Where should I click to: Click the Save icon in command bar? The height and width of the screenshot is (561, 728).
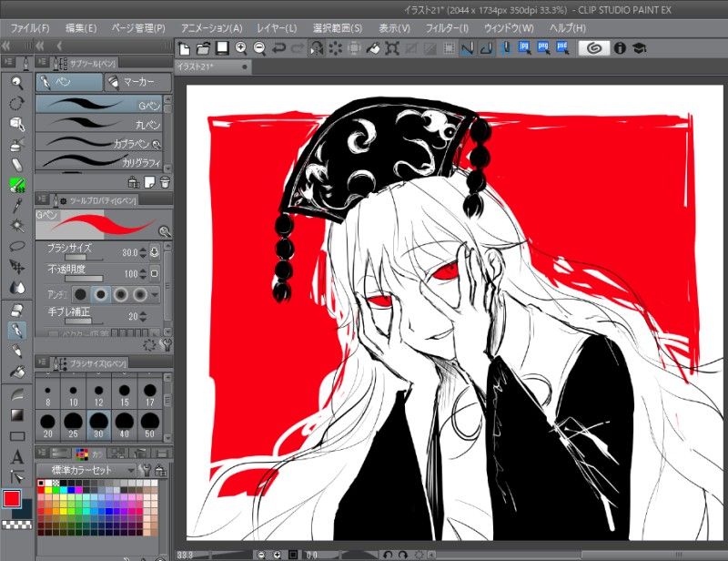[x=222, y=48]
